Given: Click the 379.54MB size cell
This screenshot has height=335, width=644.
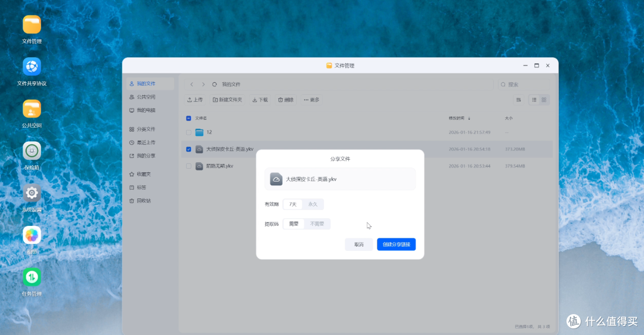Looking at the screenshot, I should [515, 166].
